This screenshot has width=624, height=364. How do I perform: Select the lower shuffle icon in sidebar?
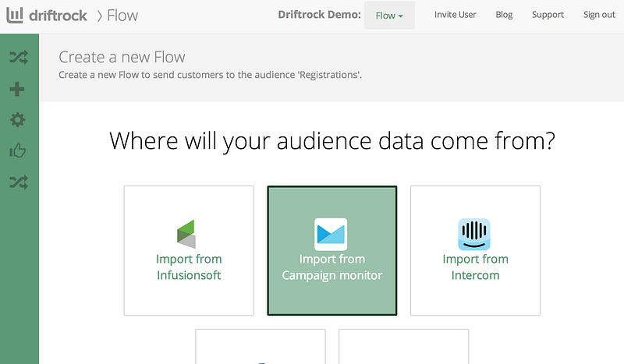[x=19, y=182]
